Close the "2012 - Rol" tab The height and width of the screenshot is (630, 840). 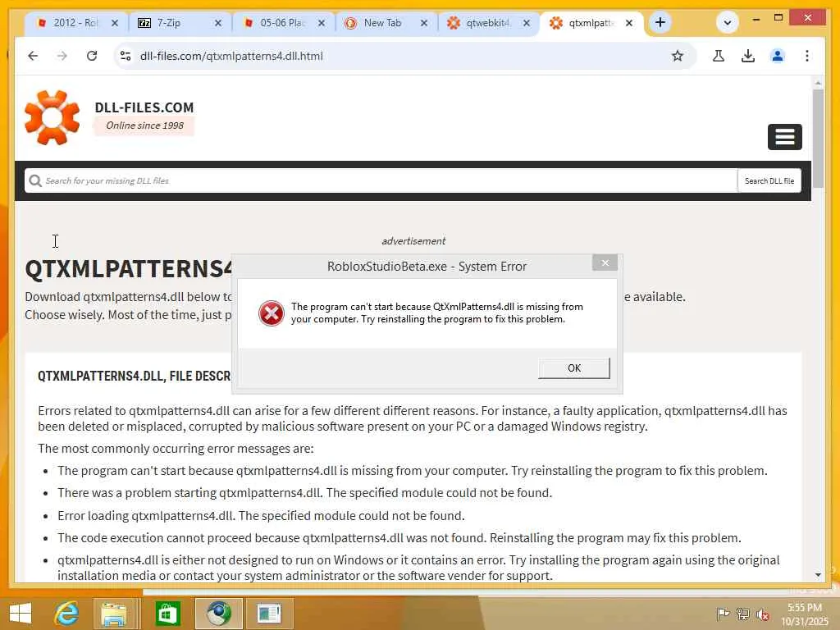tap(115, 23)
